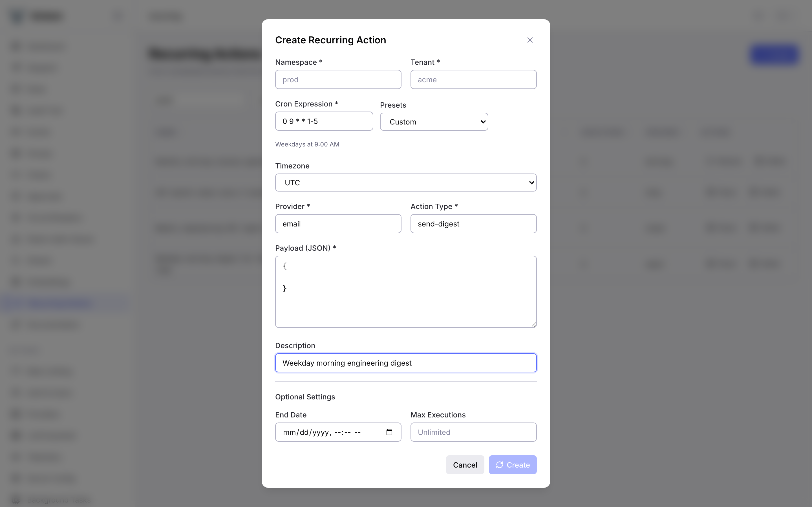Click the Cron Expression field

tap(324, 121)
